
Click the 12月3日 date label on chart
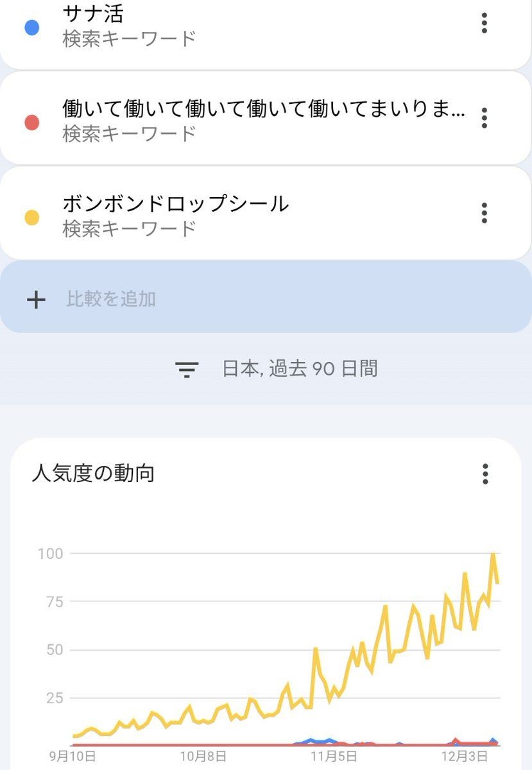tap(458, 757)
